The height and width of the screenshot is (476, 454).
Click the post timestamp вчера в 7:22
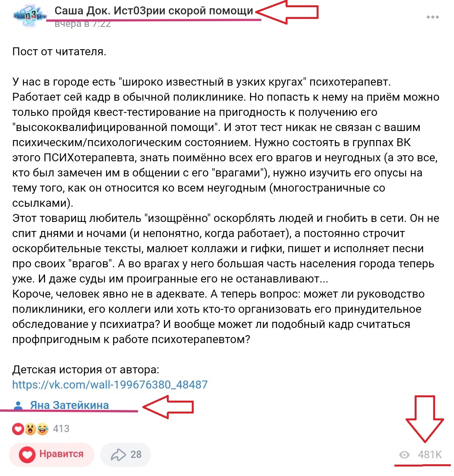(82, 24)
